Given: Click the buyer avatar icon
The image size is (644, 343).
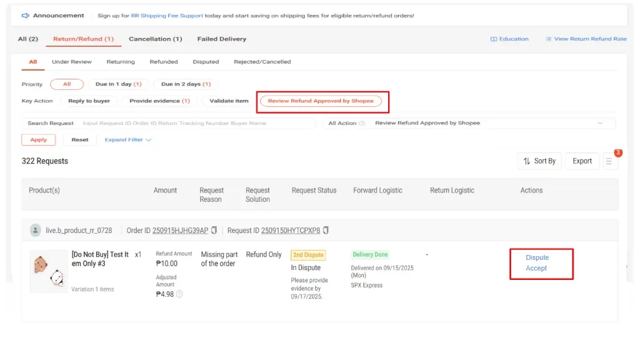Looking at the screenshot, I should point(36,231).
